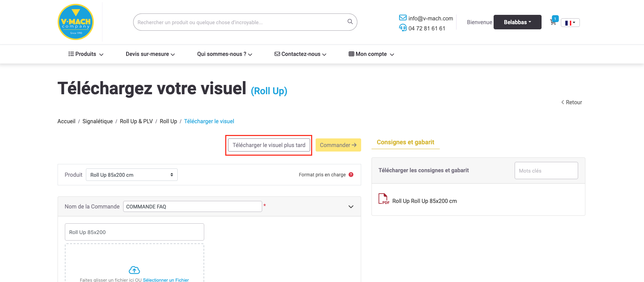Screen dimensions: 644x282
Task: Open the Produits menu
Action: pos(86,54)
